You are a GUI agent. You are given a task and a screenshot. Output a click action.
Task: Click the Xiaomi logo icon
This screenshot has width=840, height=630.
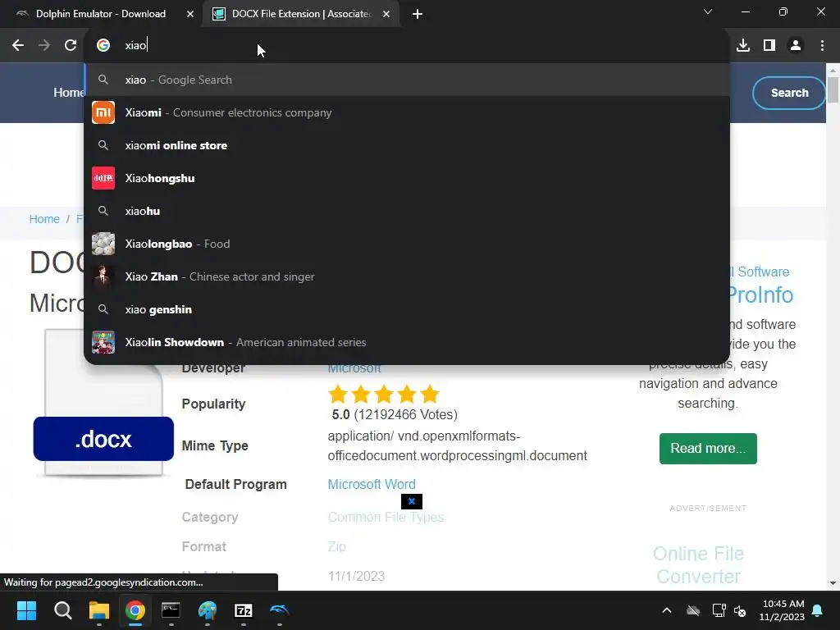[103, 112]
